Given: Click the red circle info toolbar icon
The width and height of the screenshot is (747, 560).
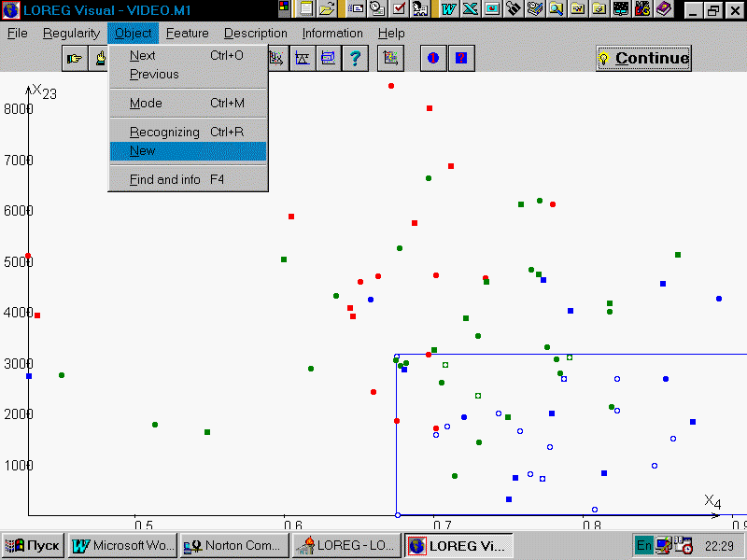Looking at the screenshot, I should coord(432,58).
